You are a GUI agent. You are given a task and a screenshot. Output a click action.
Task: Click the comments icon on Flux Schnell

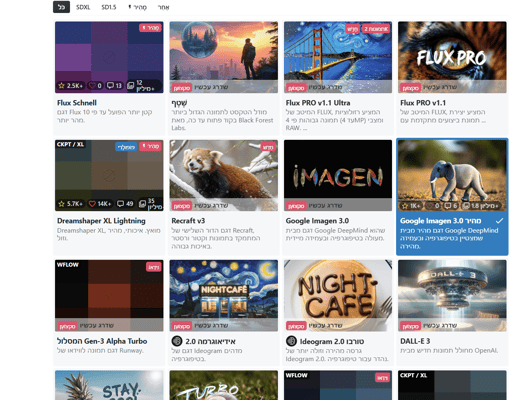click(x=111, y=85)
